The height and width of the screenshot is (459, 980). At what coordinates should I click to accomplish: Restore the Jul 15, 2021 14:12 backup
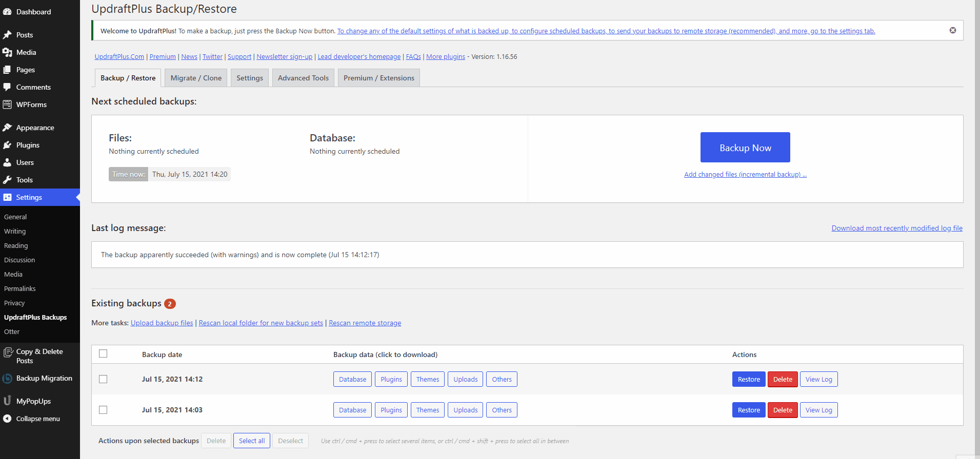[x=748, y=380]
